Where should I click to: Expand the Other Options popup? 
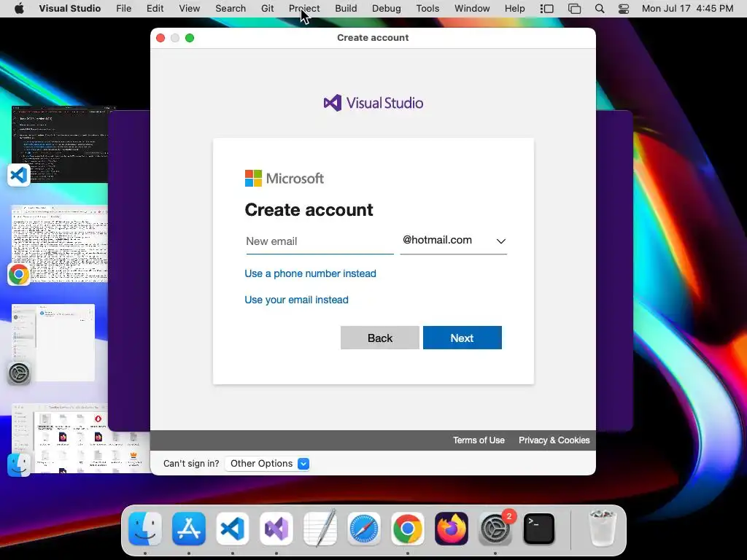(267, 463)
